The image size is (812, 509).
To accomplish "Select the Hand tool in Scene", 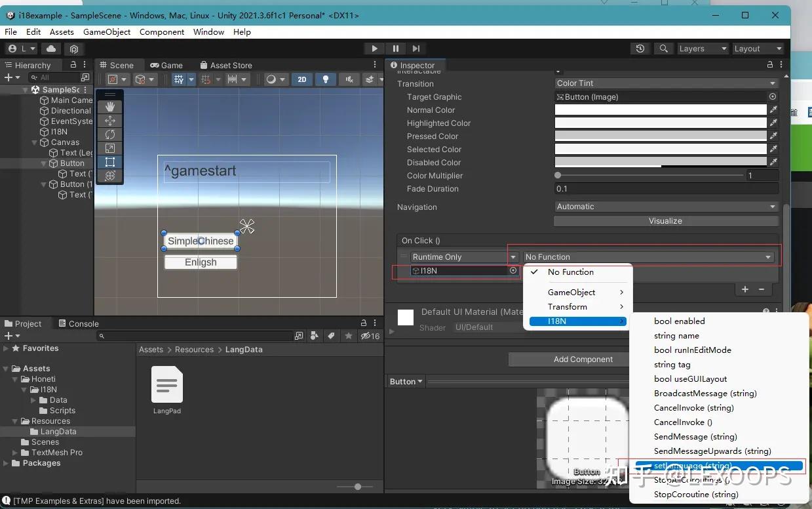I will 110,107.
